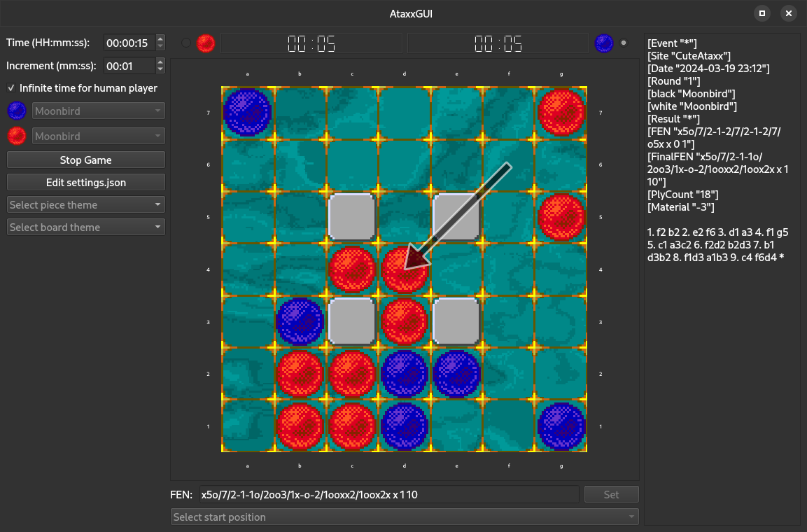The image size is (807, 532).
Task: Select the red piece on square b1
Action: (x=300, y=426)
